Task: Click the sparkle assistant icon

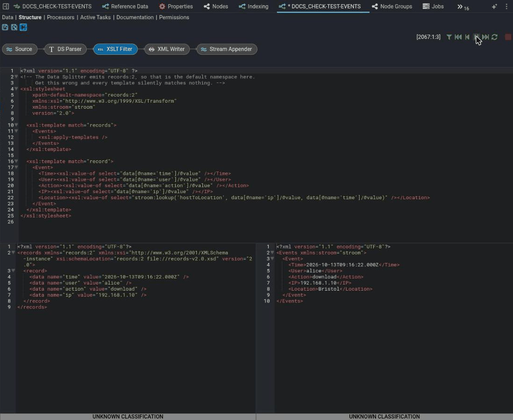Action: [494, 7]
